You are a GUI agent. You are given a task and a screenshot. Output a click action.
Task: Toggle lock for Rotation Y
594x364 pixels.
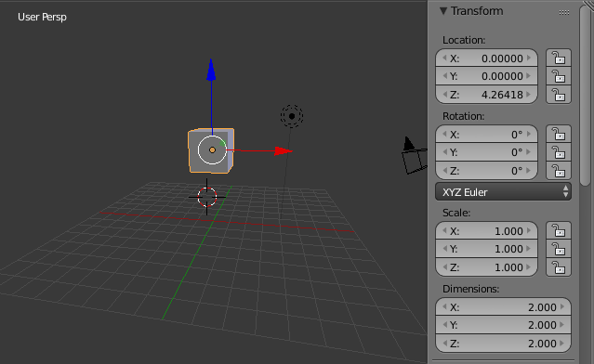pyautogui.click(x=559, y=152)
